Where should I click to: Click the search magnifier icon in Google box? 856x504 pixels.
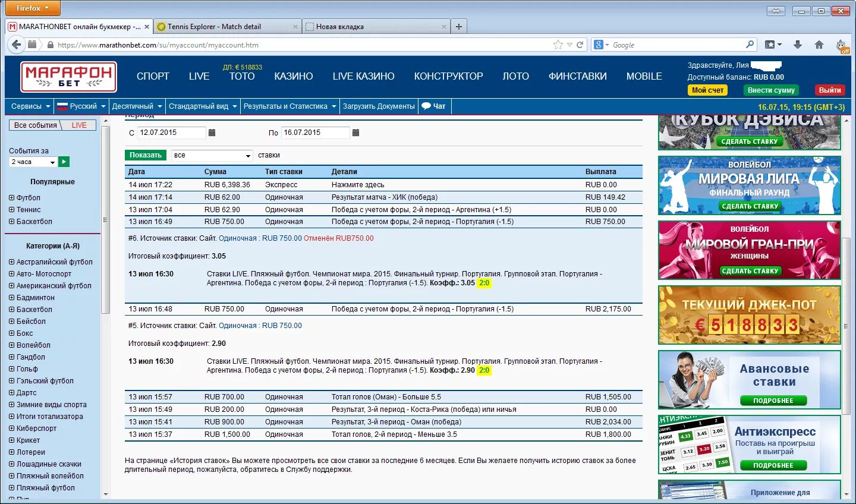[750, 45]
